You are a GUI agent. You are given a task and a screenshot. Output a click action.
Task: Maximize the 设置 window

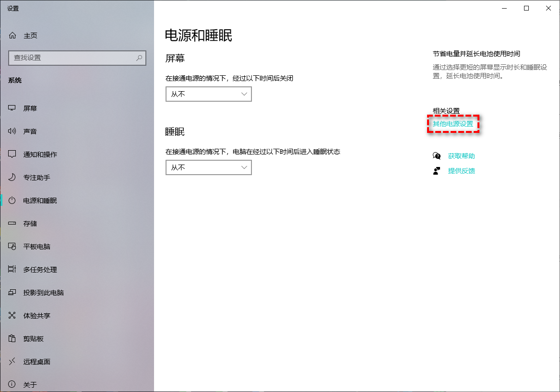pos(526,8)
